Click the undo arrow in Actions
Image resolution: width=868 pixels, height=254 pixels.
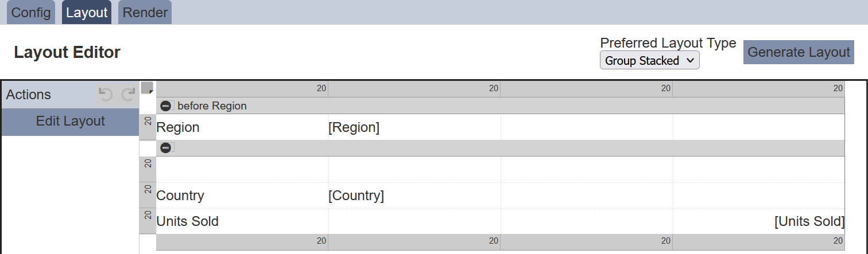click(x=106, y=95)
